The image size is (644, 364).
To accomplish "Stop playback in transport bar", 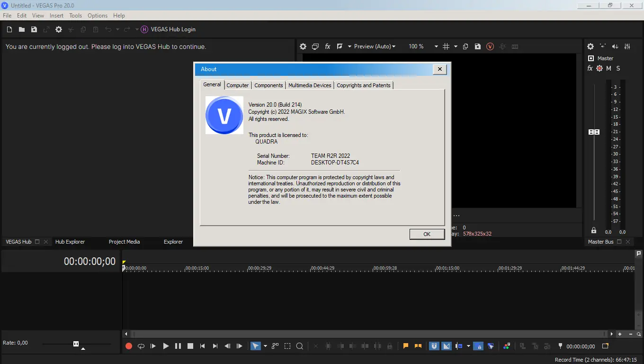I will pos(190,346).
